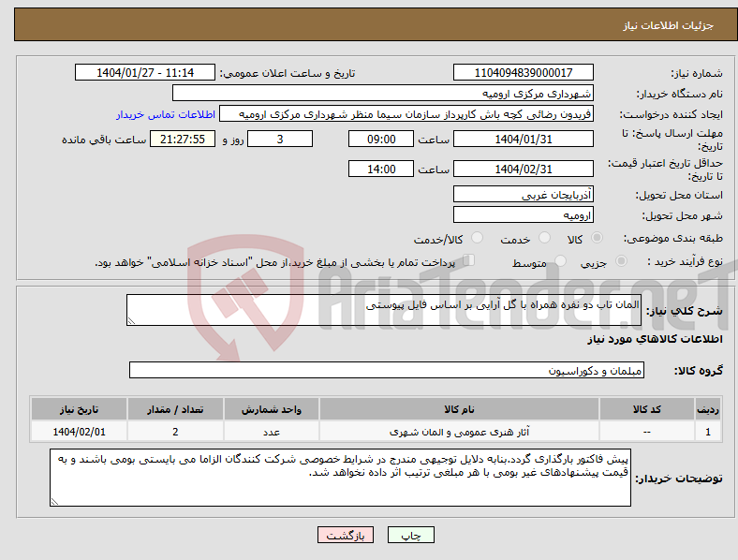Click the توضیحات خریدار label

(679, 479)
